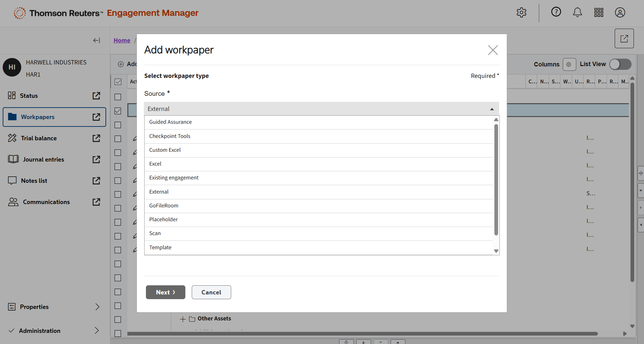The width and height of the screenshot is (644, 344).
Task: Click the help question mark icon
Action: click(556, 12)
